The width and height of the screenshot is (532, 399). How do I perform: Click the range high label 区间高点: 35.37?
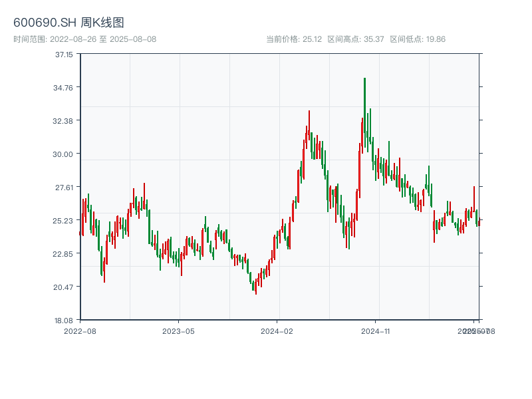356,39
